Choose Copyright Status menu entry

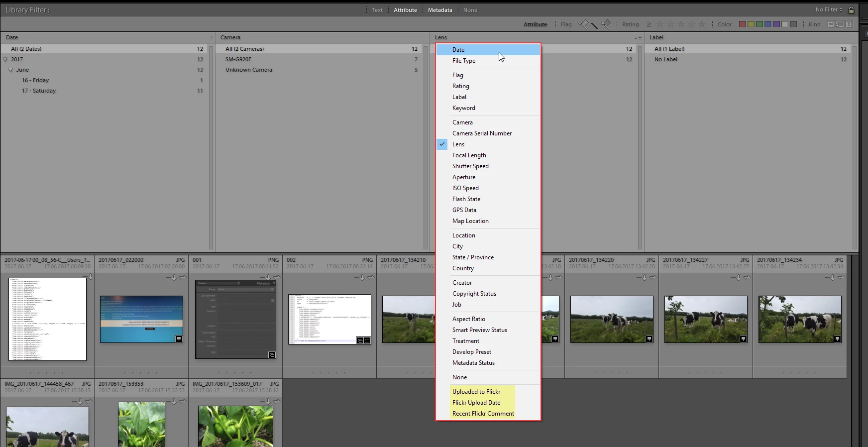coord(488,294)
